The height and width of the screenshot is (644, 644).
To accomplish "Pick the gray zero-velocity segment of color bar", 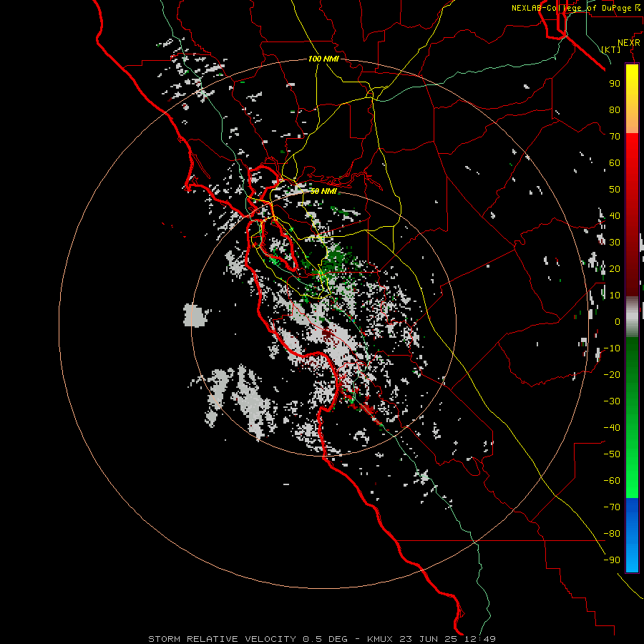I will click(x=632, y=317).
